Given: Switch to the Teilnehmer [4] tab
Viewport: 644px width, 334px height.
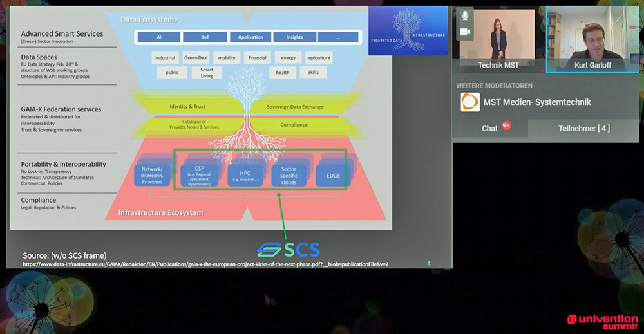Looking at the screenshot, I should click(x=583, y=128).
